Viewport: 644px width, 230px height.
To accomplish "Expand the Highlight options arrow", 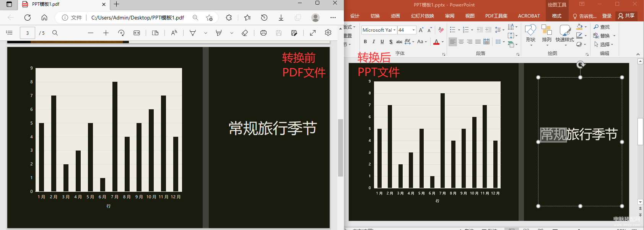I will click(x=232, y=33).
